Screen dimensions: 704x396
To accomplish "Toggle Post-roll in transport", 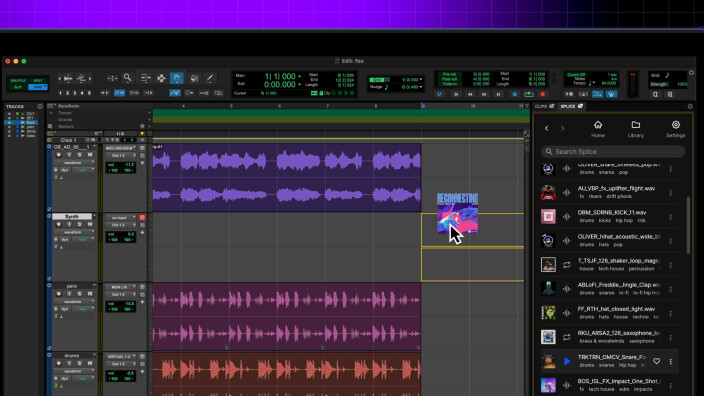I will point(449,79).
